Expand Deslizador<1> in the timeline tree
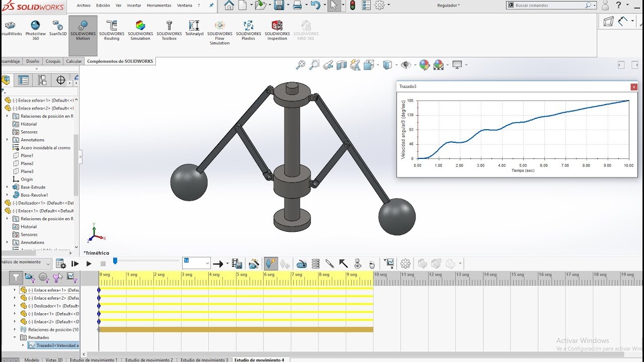Screen dimensions: 644x362 pyautogui.click(x=15, y=306)
